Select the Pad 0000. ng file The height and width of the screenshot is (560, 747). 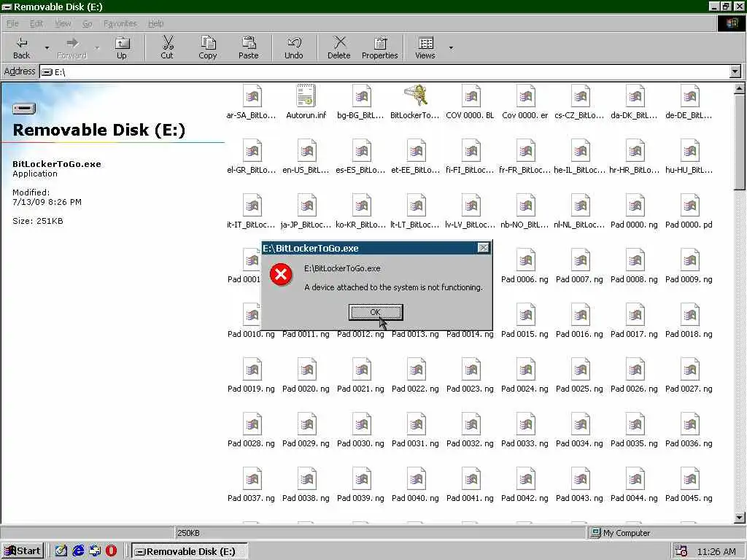[x=634, y=211]
